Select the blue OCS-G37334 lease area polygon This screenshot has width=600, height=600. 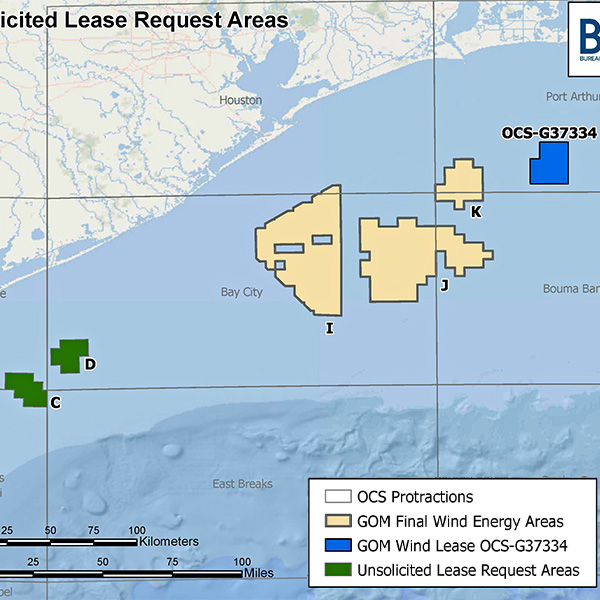pyautogui.click(x=548, y=164)
